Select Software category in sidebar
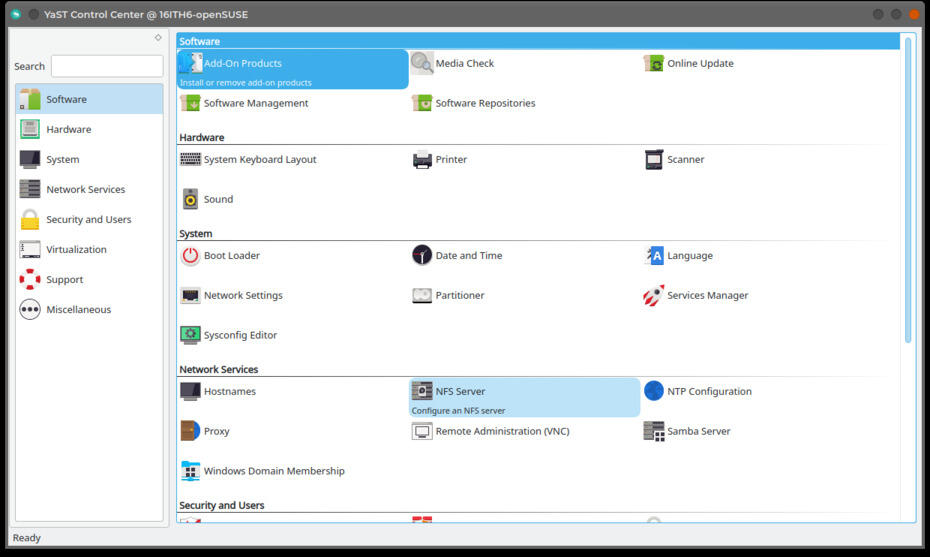This screenshot has height=557, width=930. pyautogui.click(x=89, y=99)
